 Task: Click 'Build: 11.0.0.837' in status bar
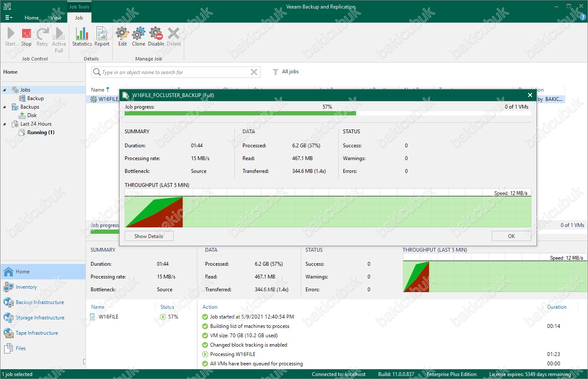(396, 374)
